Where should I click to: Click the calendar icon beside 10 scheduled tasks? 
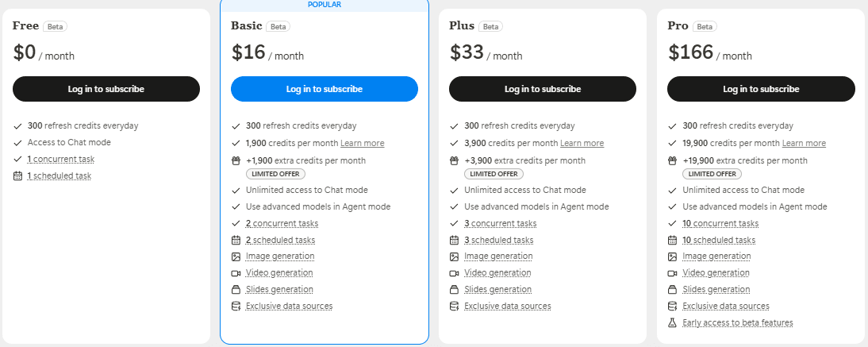pos(672,240)
